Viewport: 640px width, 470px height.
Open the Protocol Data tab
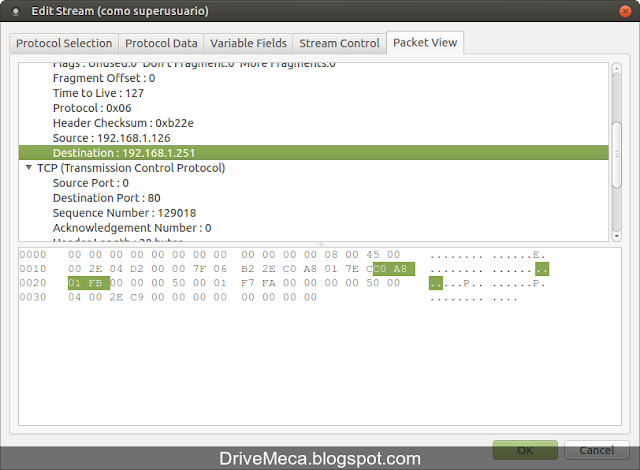pyautogui.click(x=161, y=43)
